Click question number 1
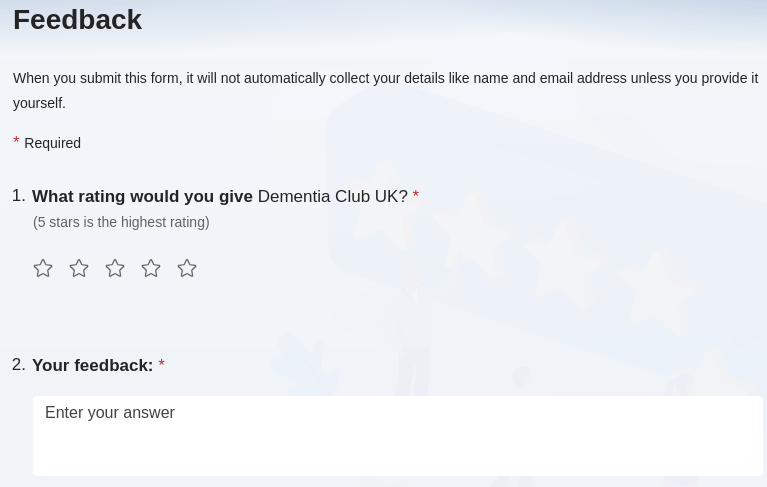Viewport: 767px width, 487px height. click(18, 196)
